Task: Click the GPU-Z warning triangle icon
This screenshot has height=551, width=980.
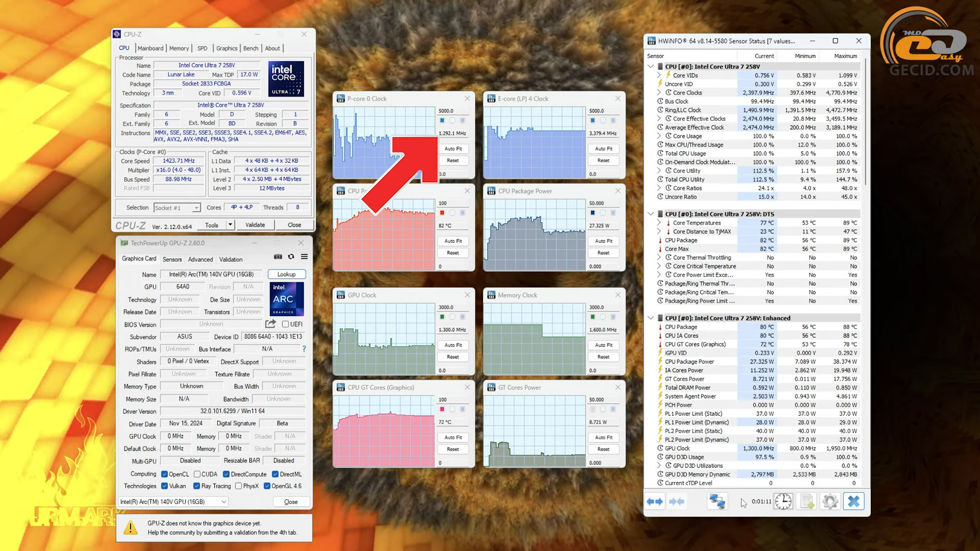Action: [x=131, y=528]
